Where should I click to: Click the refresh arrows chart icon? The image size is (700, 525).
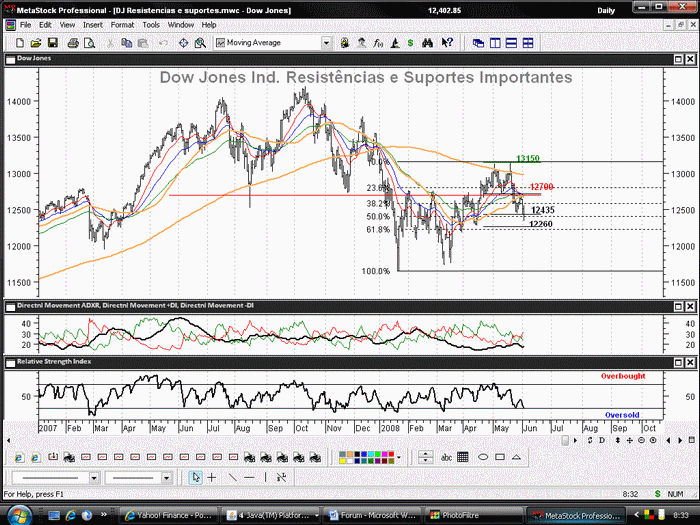tap(590, 441)
